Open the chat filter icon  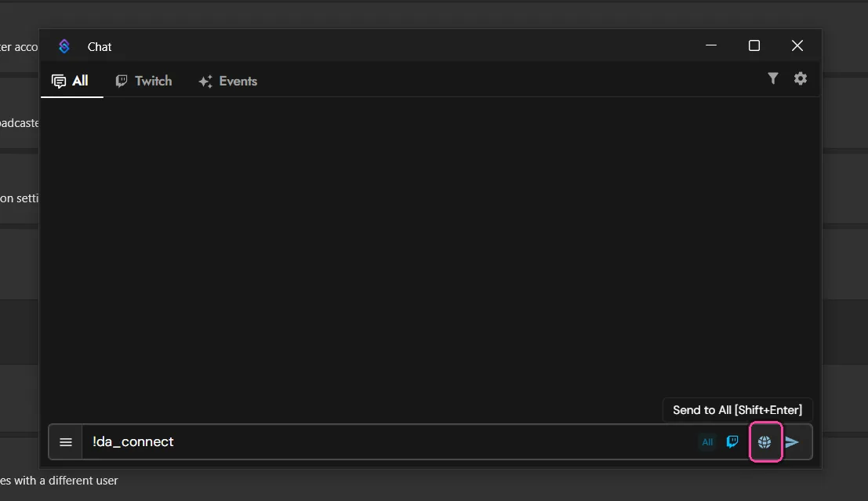click(773, 78)
